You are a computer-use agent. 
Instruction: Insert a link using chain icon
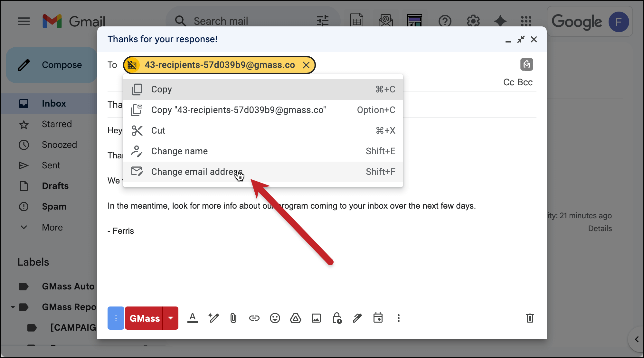tap(254, 318)
